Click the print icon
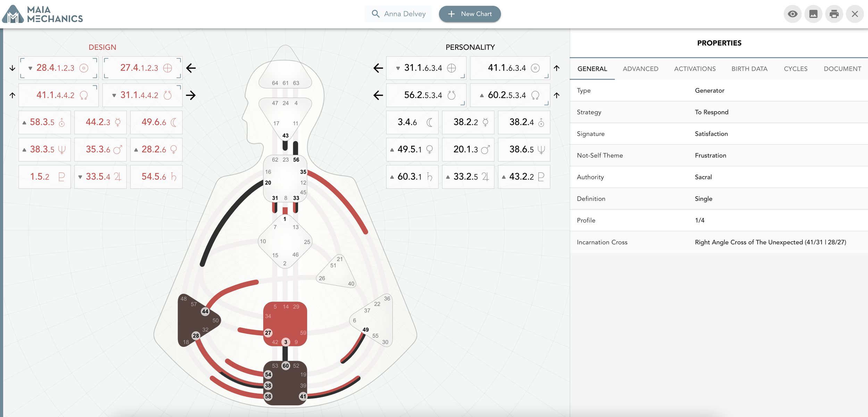868x417 pixels. [834, 14]
